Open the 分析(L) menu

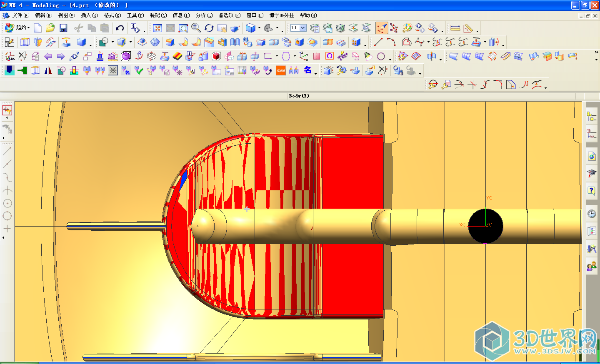(x=204, y=15)
